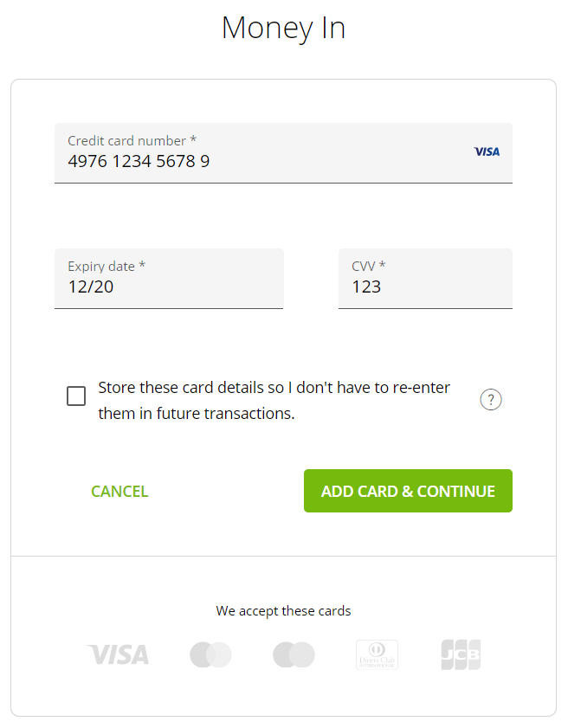Click the overlapping-circles logo beside Diners Club
This screenshot has width=568, height=728.
[294, 654]
